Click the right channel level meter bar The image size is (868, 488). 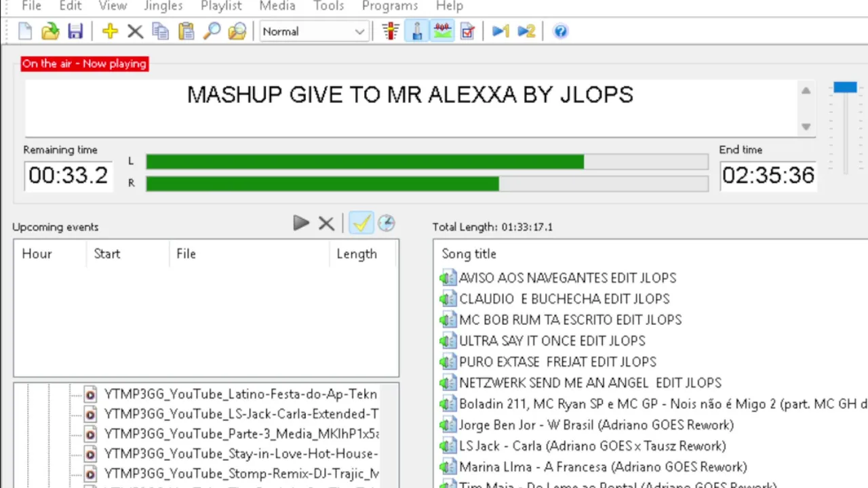(427, 183)
